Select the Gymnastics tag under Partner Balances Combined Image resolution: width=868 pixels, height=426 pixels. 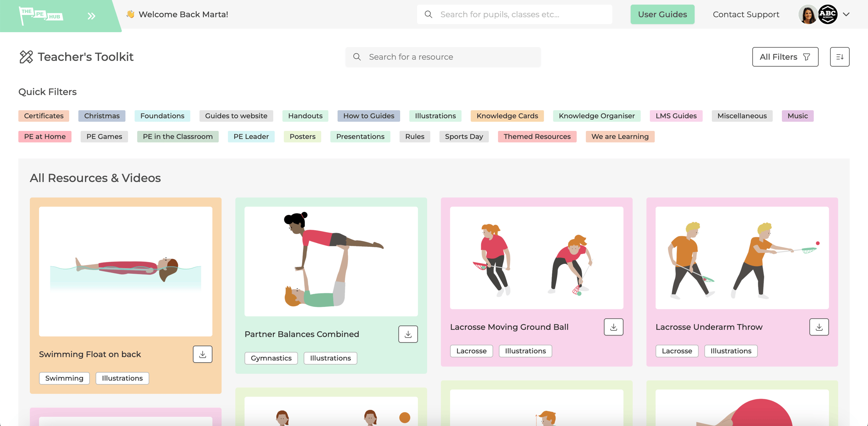[271, 358]
